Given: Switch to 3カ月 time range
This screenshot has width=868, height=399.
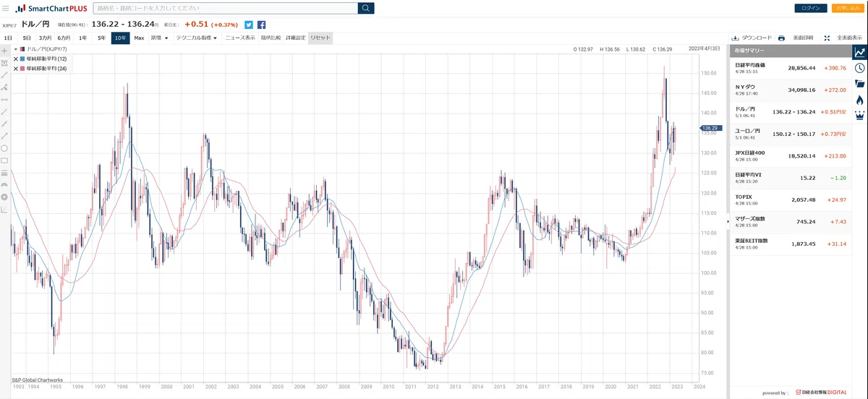Looking at the screenshot, I should (x=45, y=38).
